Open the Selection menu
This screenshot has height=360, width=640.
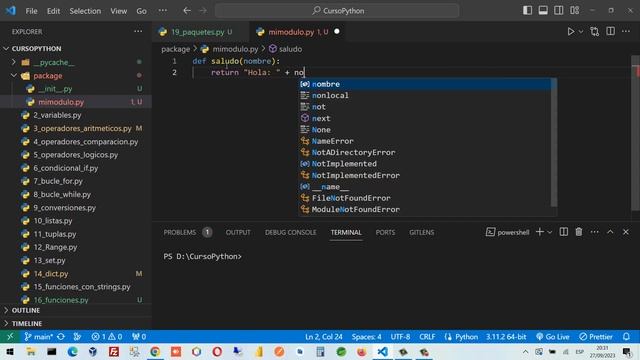pos(85,11)
